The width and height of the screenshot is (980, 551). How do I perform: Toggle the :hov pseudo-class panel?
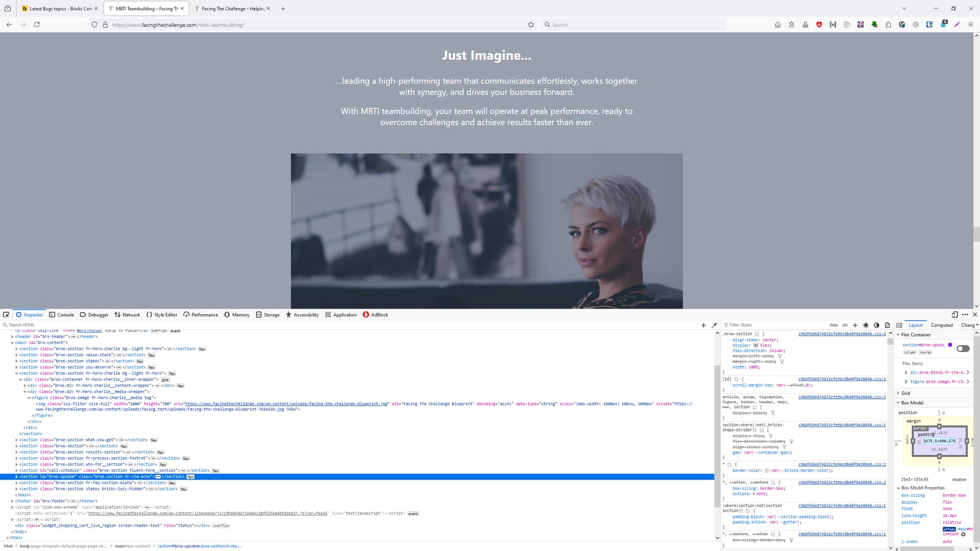[834, 325]
